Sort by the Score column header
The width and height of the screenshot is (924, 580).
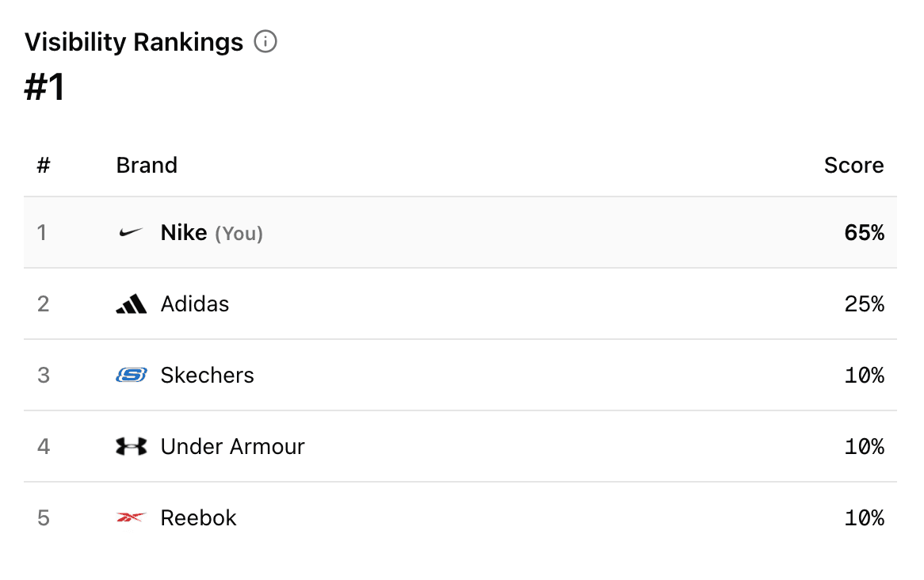click(853, 165)
